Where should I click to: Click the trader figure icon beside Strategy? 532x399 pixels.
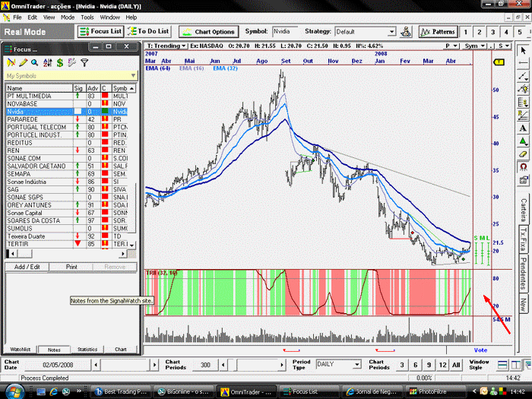coord(406,32)
